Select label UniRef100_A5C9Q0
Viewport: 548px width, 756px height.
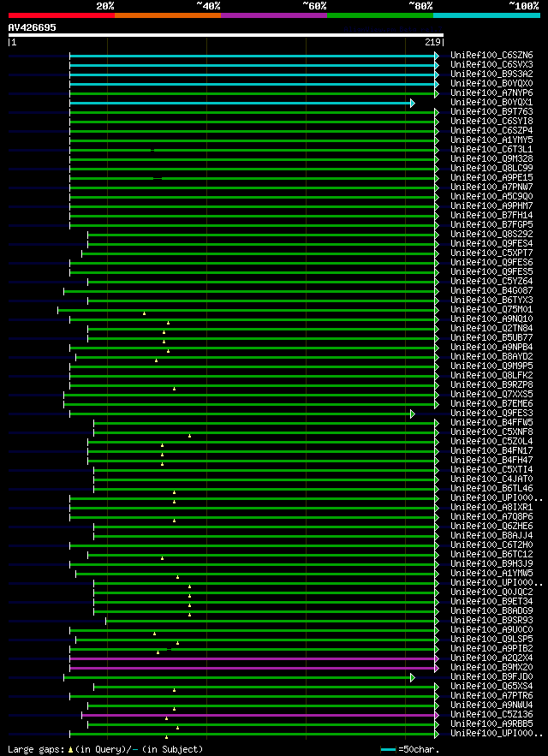[491, 197]
